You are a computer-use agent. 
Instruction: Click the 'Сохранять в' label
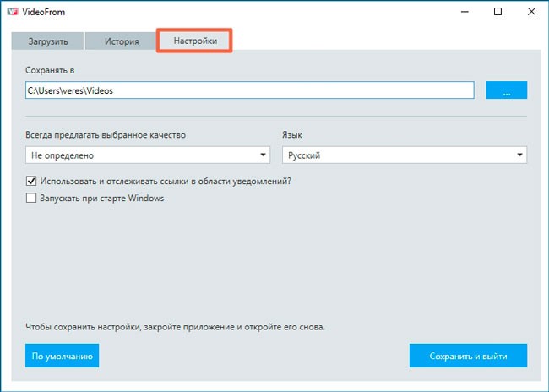click(x=50, y=70)
